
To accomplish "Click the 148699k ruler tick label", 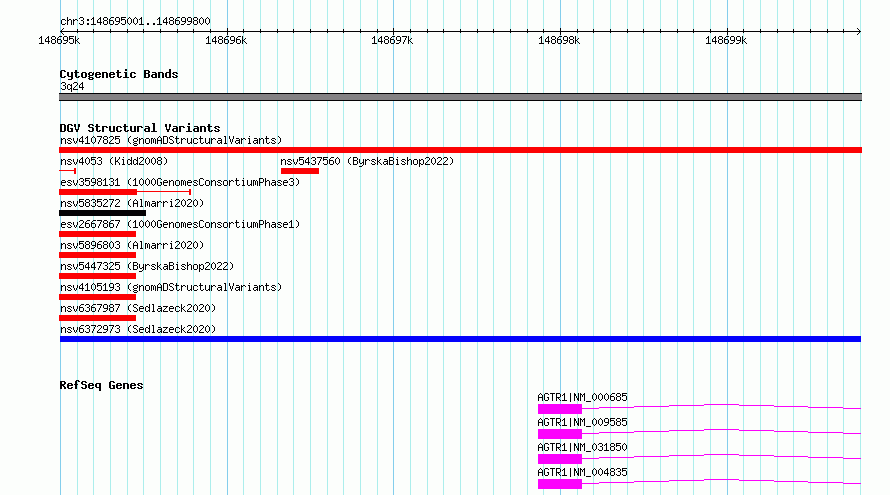I will pos(726,40).
